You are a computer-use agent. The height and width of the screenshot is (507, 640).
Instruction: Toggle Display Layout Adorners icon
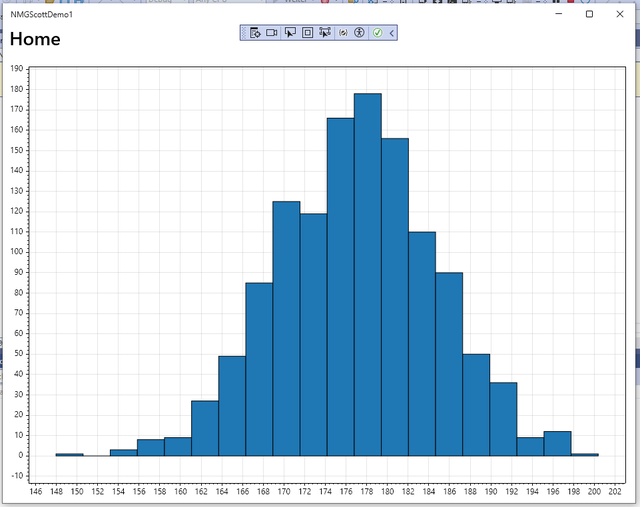pos(307,33)
